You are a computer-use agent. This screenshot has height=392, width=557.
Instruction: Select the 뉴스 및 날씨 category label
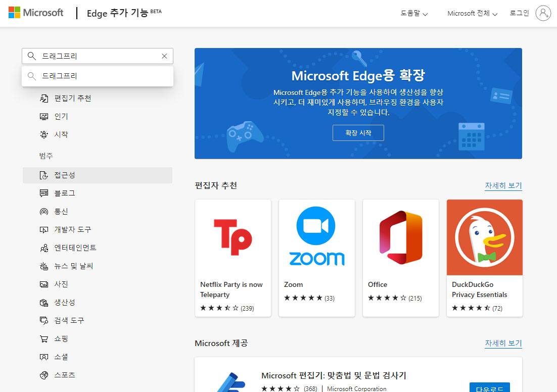click(x=73, y=266)
